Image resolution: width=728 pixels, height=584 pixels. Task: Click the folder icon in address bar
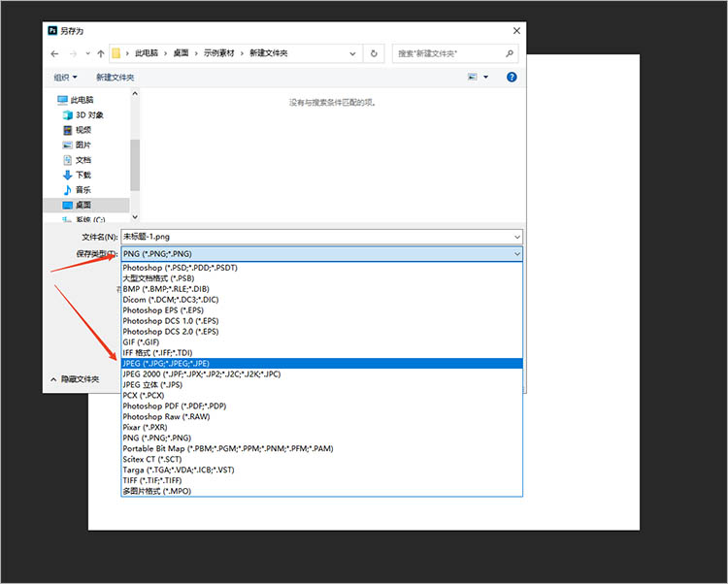(116, 53)
